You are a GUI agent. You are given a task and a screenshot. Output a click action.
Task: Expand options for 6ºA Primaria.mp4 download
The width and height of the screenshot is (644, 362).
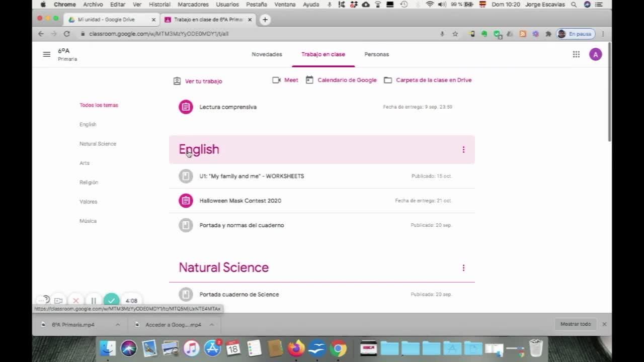pyautogui.click(x=118, y=325)
